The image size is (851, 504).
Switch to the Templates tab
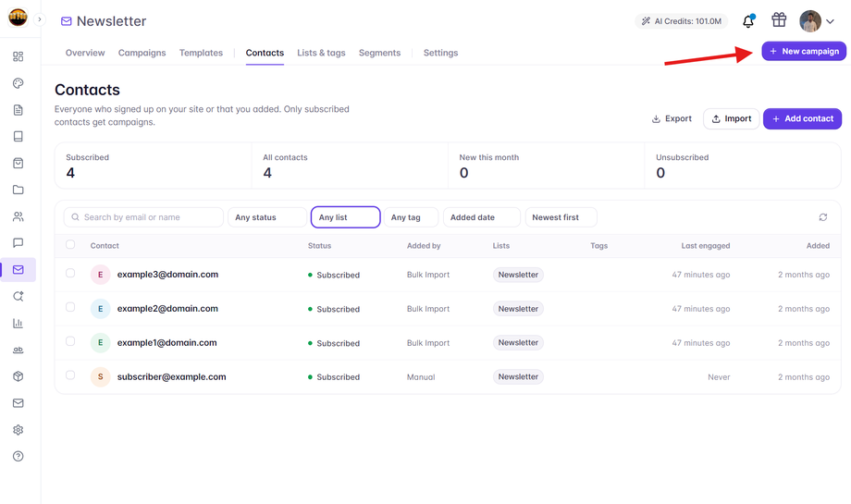click(201, 53)
